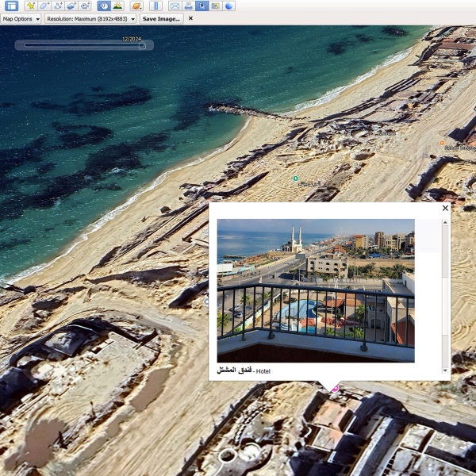476x476 pixels.
Task: Click the Record a Tour icon
Action: [85, 6]
